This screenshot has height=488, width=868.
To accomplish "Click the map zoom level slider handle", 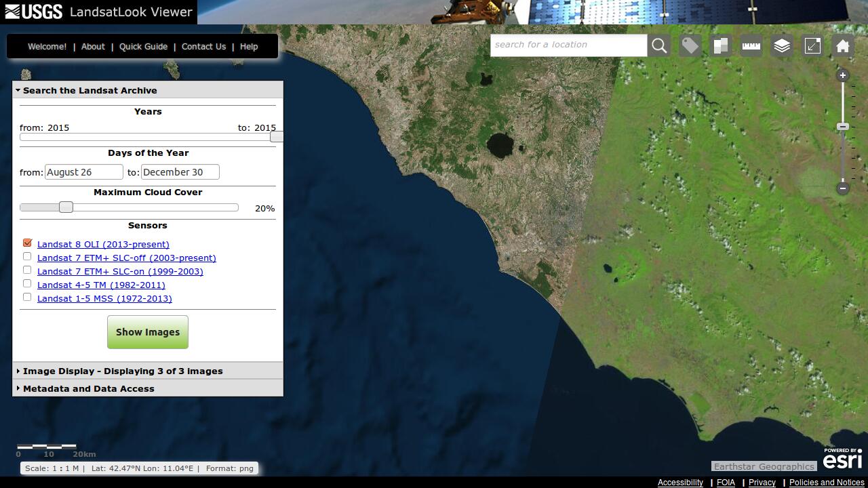I will pyautogui.click(x=843, y=127).
